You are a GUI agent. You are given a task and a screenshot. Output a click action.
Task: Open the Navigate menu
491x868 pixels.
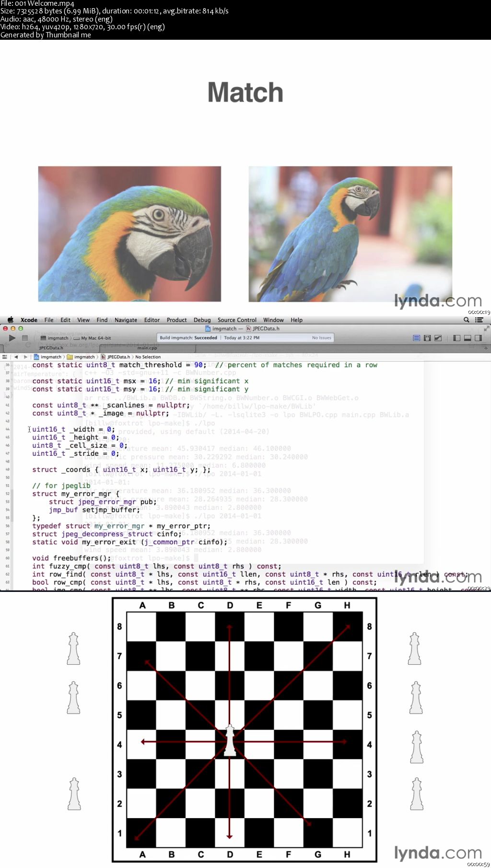[x=126, y=320]
